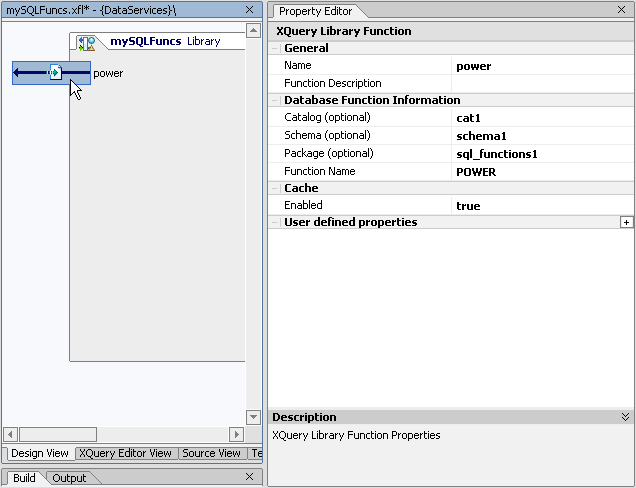
Task: Click the mySQLFuncs library icon
Action: [86, 43]
